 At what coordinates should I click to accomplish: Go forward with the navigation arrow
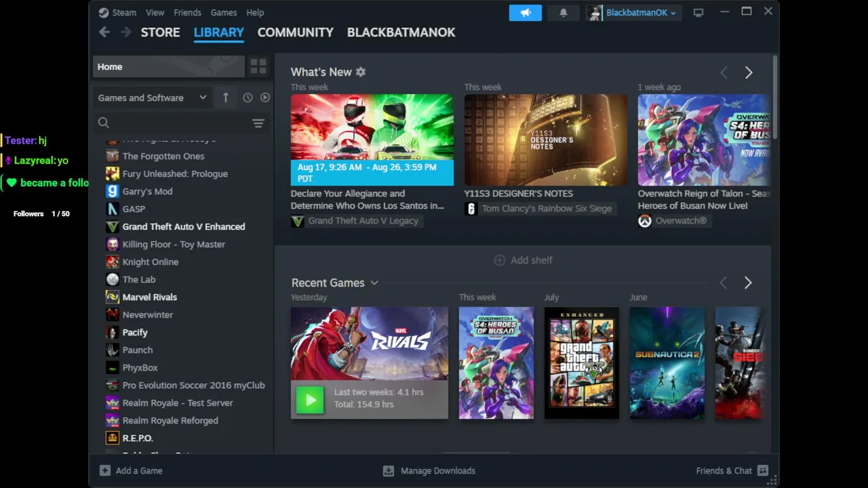[x=125, y=32]
